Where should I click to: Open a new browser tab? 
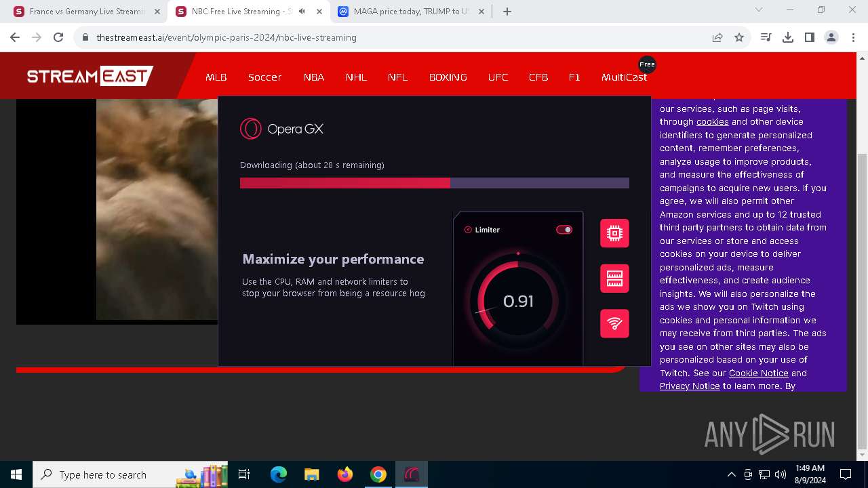pyautogui.click(x=507, y=12)
